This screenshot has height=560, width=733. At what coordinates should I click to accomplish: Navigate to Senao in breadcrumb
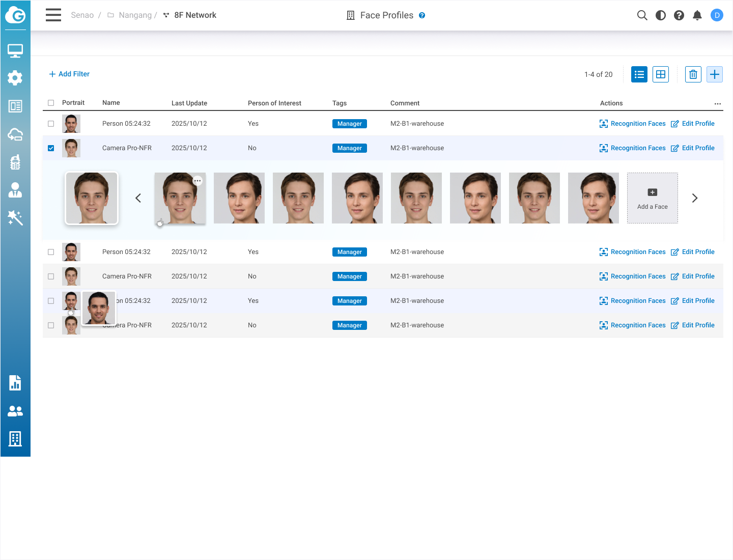pyautogui.click(x=82, y=15)
